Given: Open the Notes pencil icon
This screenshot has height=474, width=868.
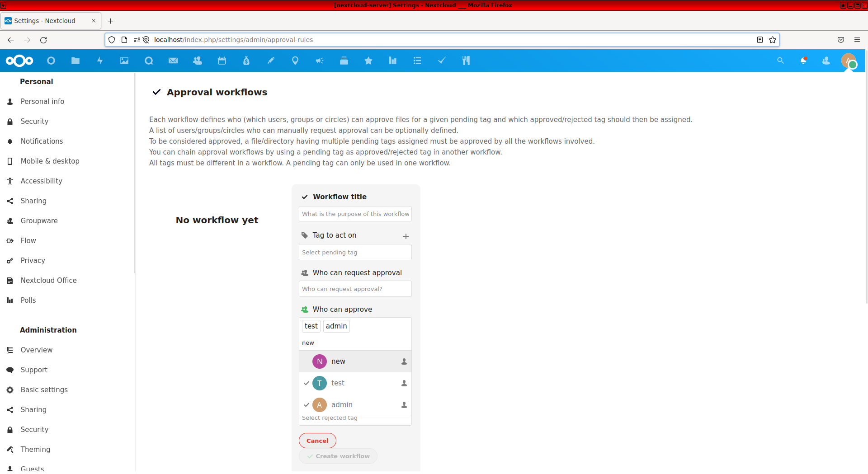Looking at the screenshot, I should point(271,61).
